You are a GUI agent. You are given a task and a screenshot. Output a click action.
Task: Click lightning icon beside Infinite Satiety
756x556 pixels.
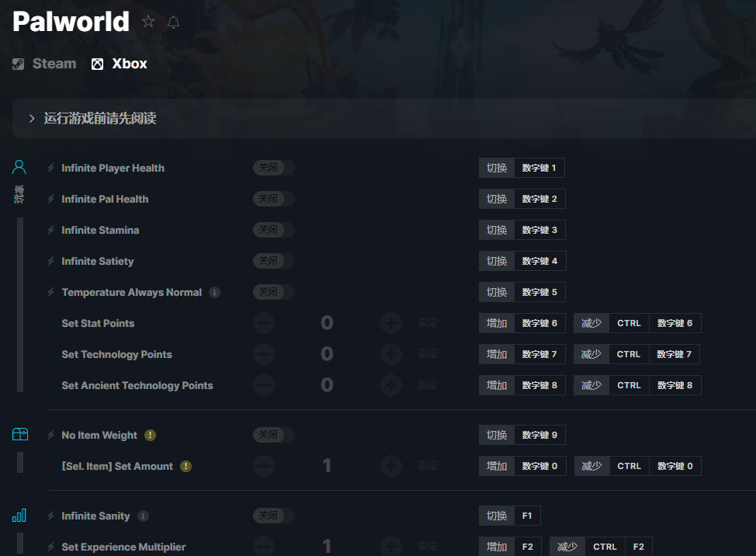pyautogui.click(x=51, y=262)
